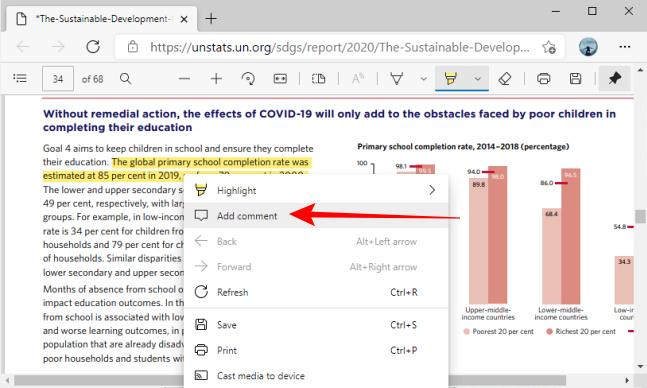Click the scroll down arrow of the vertical scrollbar
The image size is (647, 388).
[640, 366]
